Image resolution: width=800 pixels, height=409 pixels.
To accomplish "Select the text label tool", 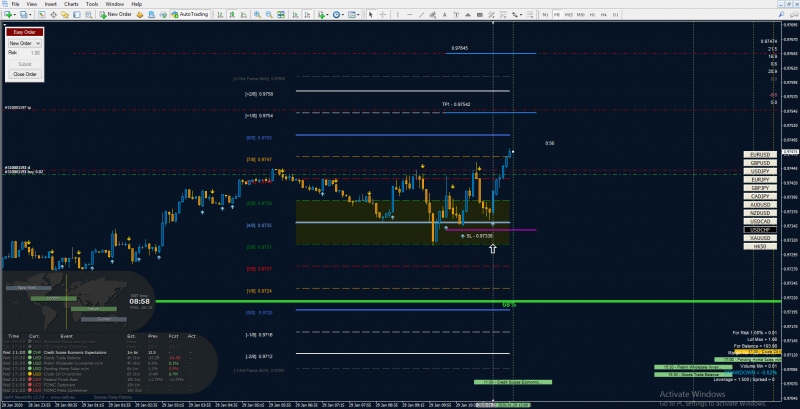I will 456,15.
